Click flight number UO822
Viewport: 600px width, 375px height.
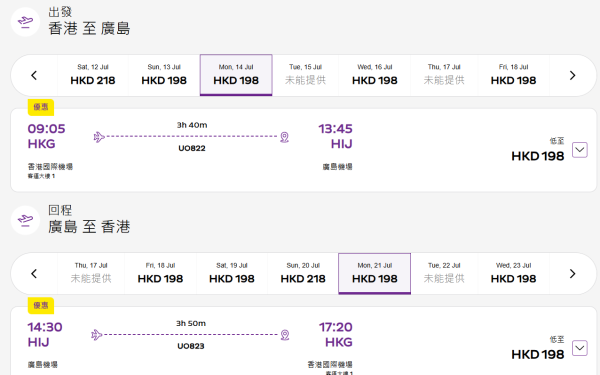pos(192,148)
